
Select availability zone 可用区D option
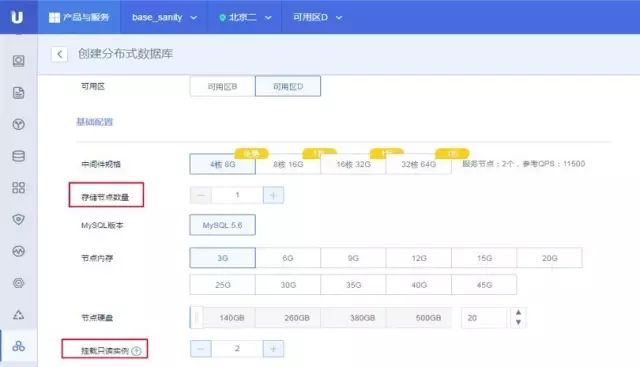(288, 87)
